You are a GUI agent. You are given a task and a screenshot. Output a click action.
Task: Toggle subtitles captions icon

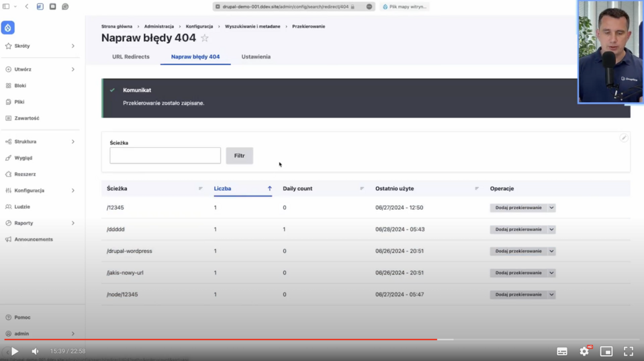tap(562, 352)
